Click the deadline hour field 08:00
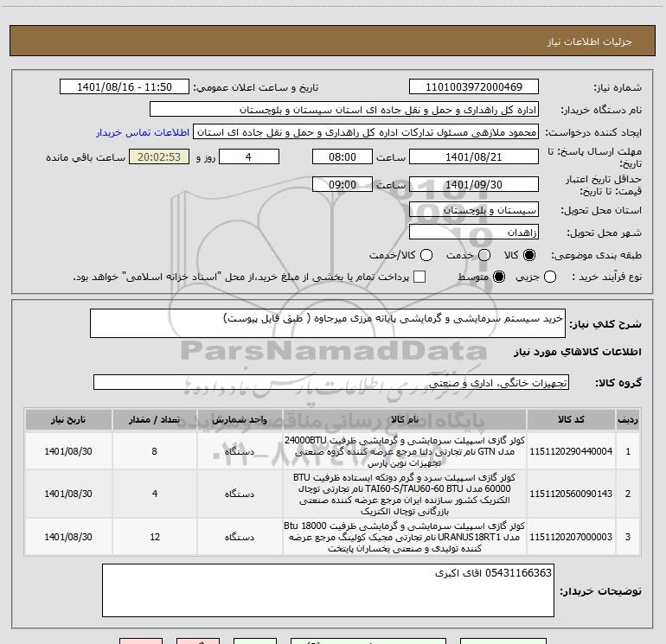The width and height of the screenshot is (666, 644). point(343,156)
